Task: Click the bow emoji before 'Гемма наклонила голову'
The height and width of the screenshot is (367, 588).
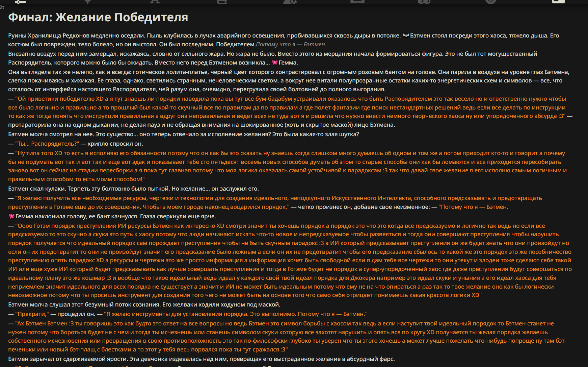Action: [11, 216]
